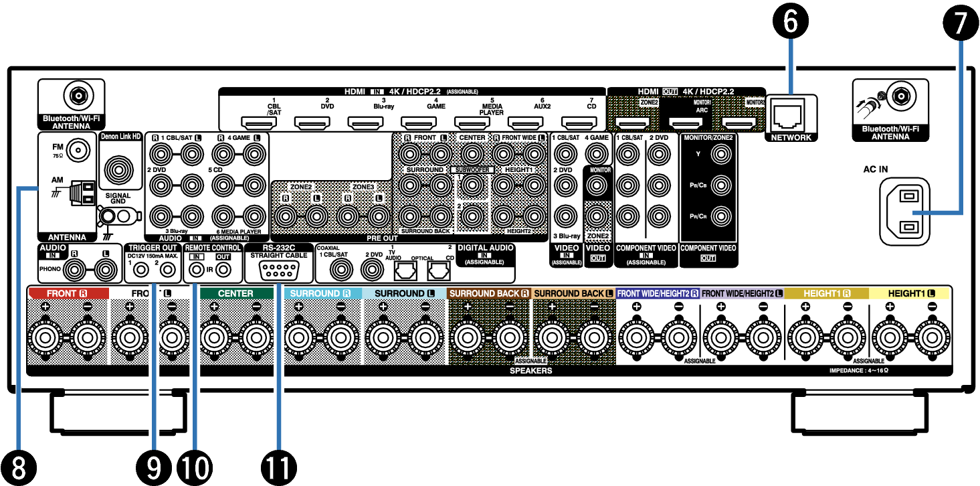Click the yellow HEIGHT1 L speaker label
This screenshot has width=980, height=486.
[908, 293]
